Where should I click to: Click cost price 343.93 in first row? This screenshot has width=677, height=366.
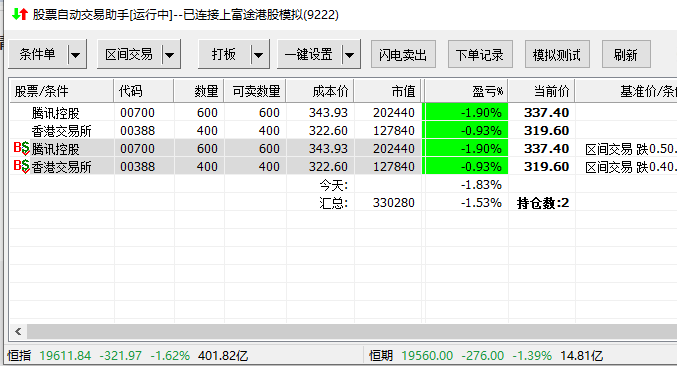click(328, 113)
